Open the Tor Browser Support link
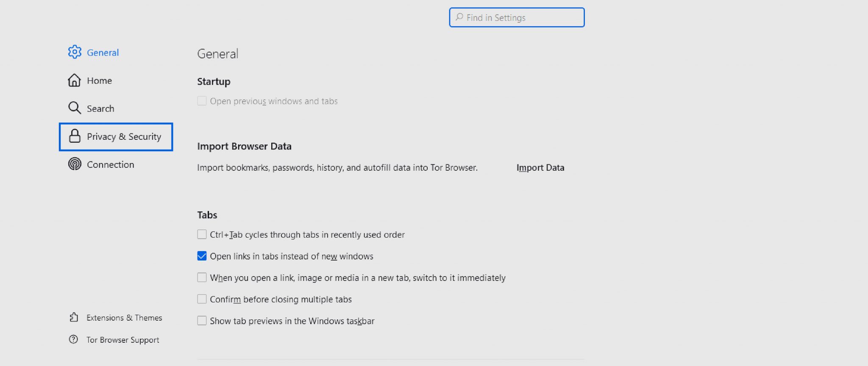The image size is (868, 366). coord(122,340)
